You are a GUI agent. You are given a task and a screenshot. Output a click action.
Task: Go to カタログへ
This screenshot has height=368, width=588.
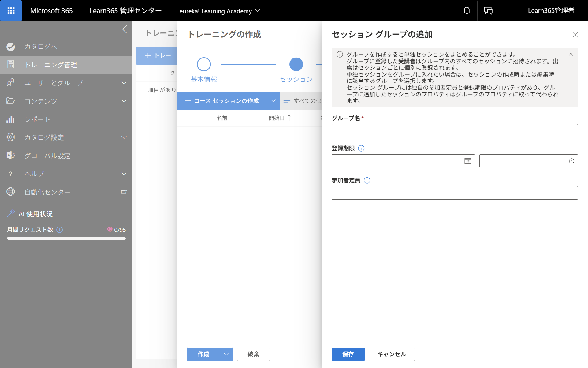coord(41,47)
